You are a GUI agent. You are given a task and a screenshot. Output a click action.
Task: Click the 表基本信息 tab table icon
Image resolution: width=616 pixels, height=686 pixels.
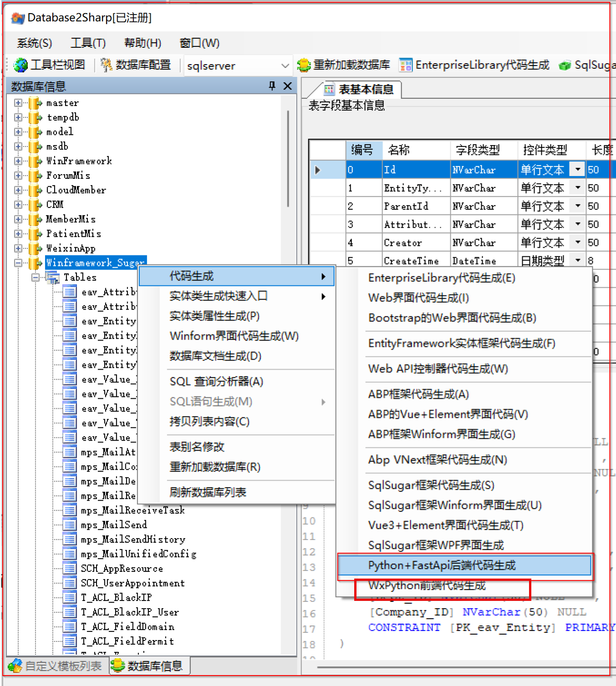329,90
